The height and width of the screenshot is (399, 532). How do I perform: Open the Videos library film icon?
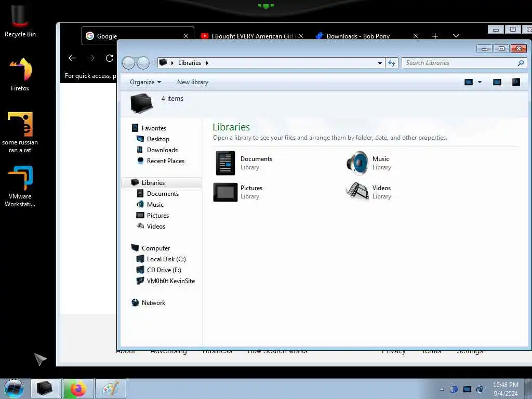(x=357, y=192)
